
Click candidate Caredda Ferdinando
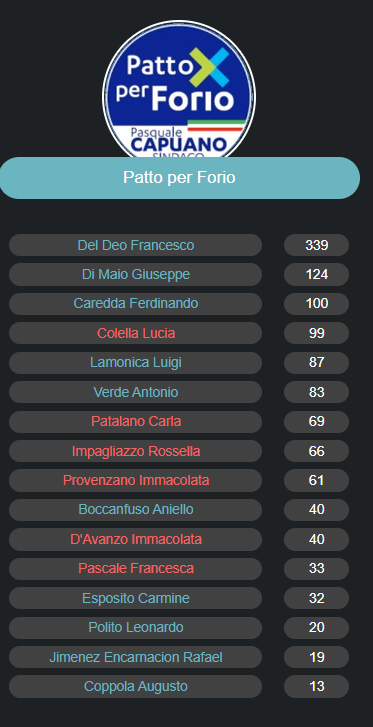(x=135, y=304)
